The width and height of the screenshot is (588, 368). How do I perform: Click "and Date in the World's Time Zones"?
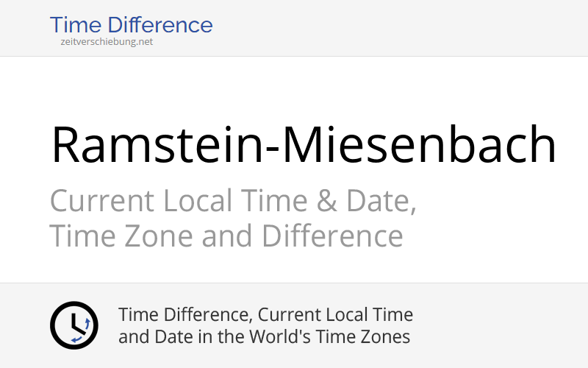pyautogui.click(x=264, y=337)
